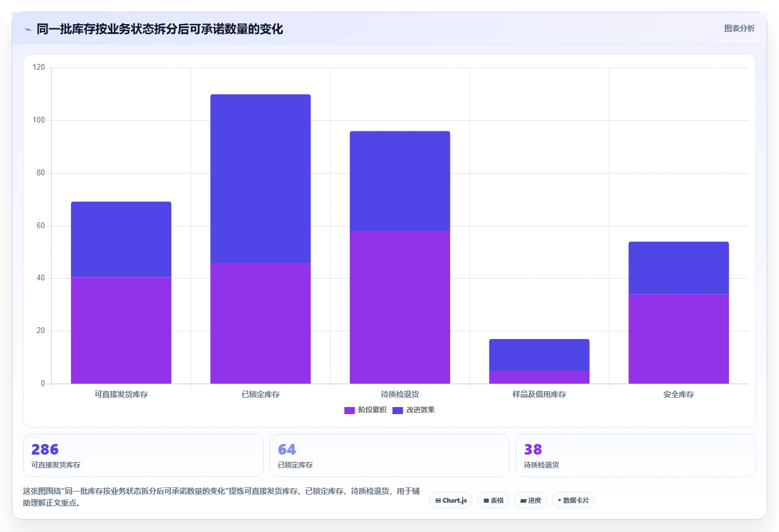
Task: Click the 安全库存 x-axis label
Action: point(679,395)
